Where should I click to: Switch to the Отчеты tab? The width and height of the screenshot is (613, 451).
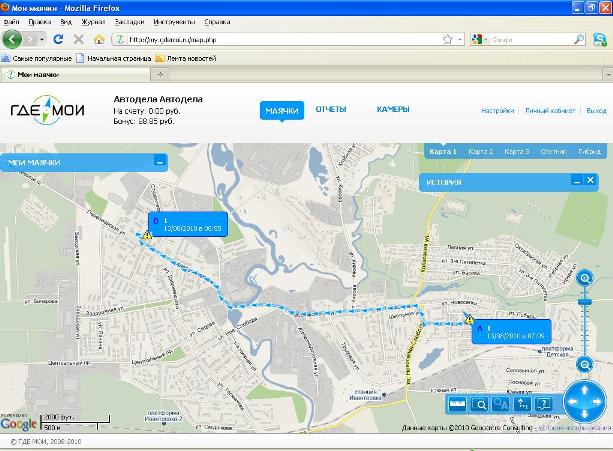(330, 109)
